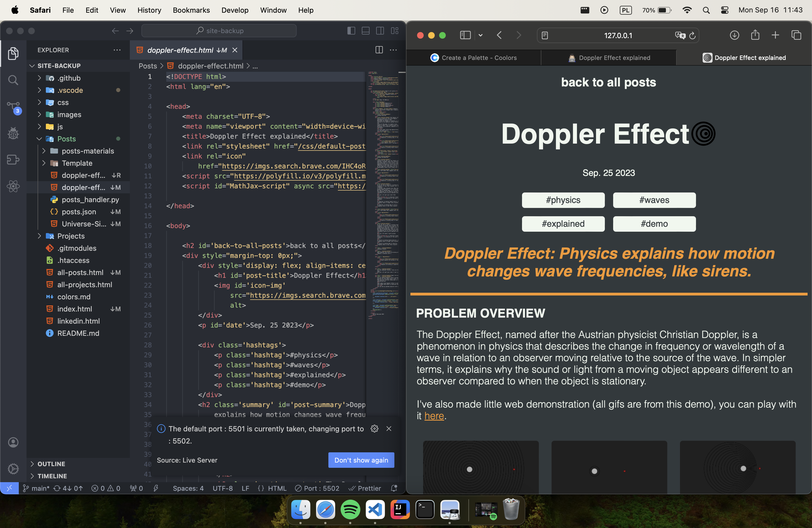Open Safari tab group dropdown arrow

480,35
